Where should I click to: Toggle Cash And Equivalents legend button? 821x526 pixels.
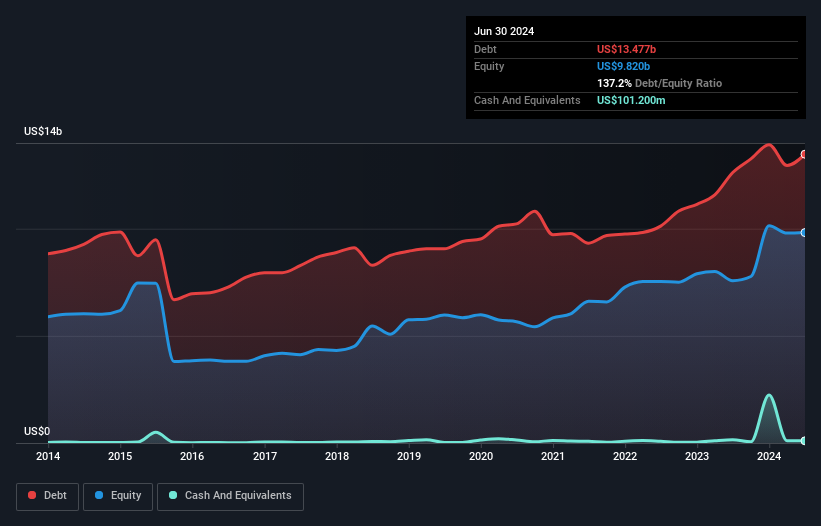tap(230, 496)
